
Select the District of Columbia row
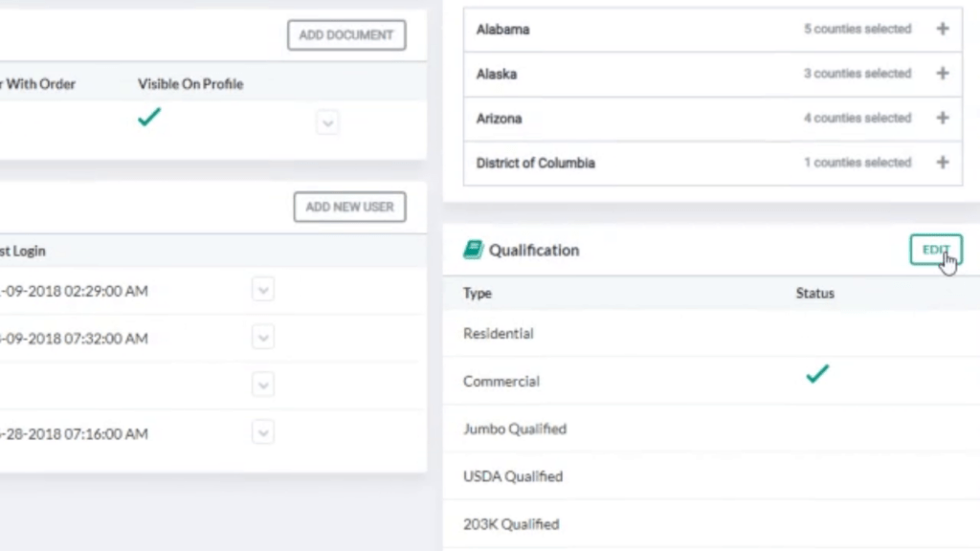pyautogui.click(x=712, y=163)
